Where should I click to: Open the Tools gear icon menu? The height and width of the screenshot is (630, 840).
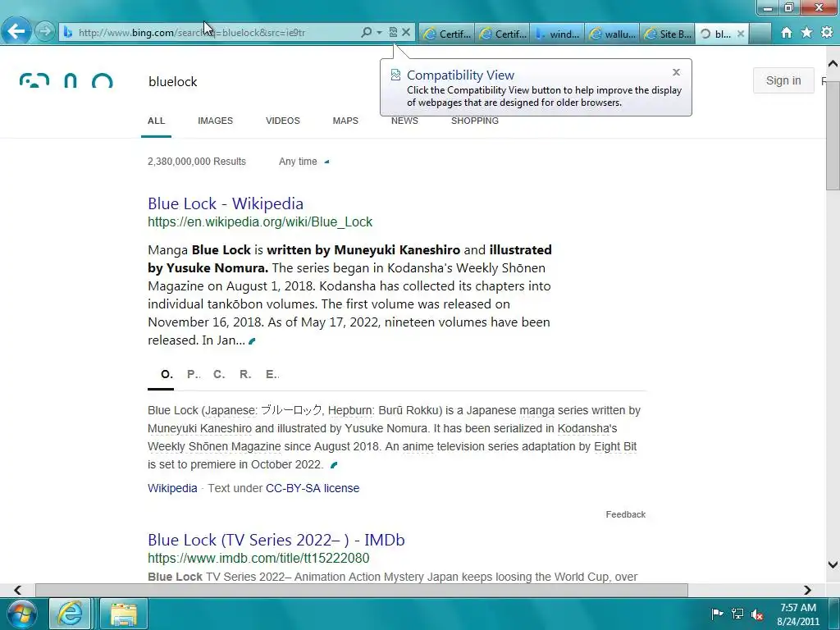[827, 33]
